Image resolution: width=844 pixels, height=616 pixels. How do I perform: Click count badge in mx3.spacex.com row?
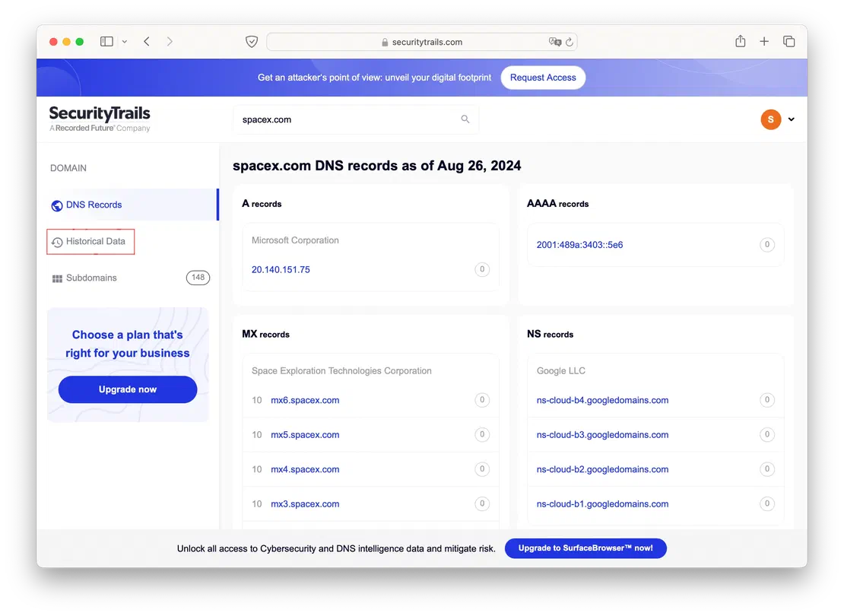[482, 503]
